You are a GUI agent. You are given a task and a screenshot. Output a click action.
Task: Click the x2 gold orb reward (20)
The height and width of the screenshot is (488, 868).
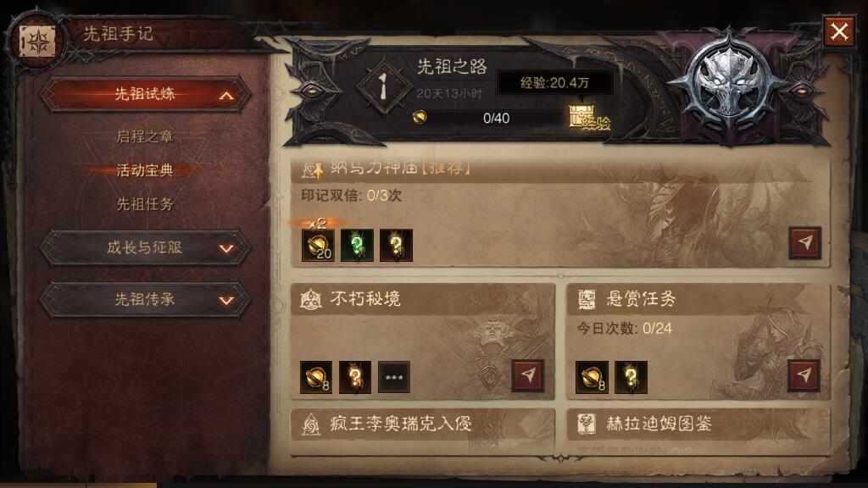(318, 245)
